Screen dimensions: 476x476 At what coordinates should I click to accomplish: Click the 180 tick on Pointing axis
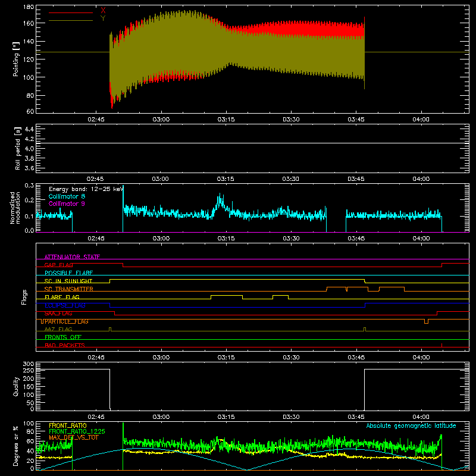point(29,7)
